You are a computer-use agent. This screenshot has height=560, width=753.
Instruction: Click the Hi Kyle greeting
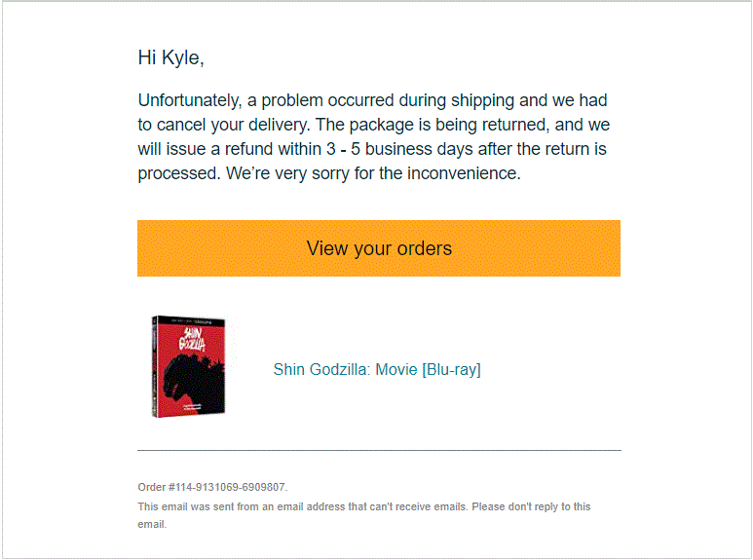(170, 57)
